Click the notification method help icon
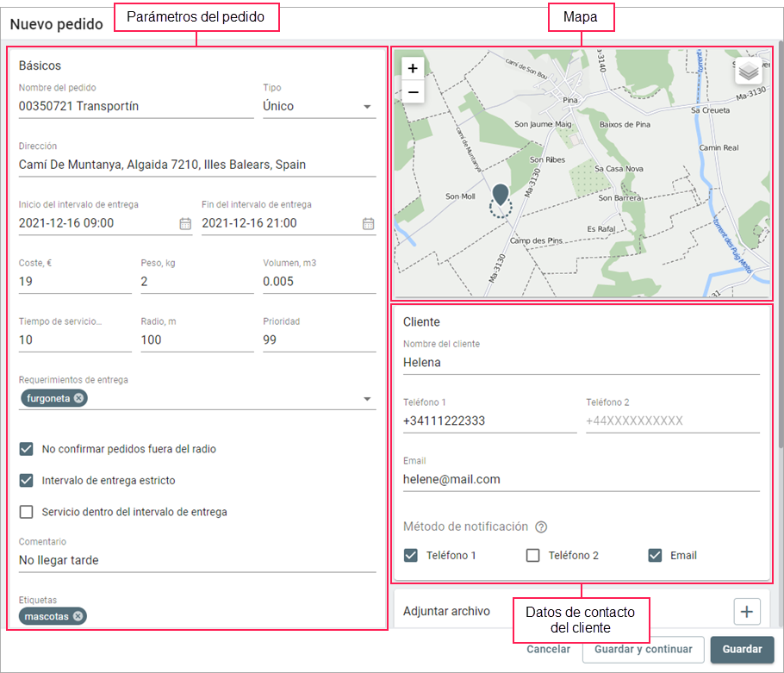 (541, 527)
